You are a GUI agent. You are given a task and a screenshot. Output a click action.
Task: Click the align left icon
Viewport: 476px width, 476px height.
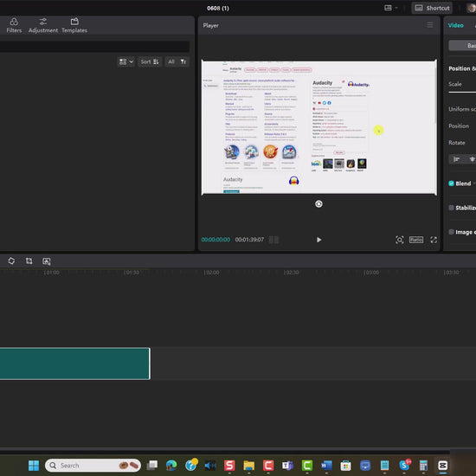456,159
